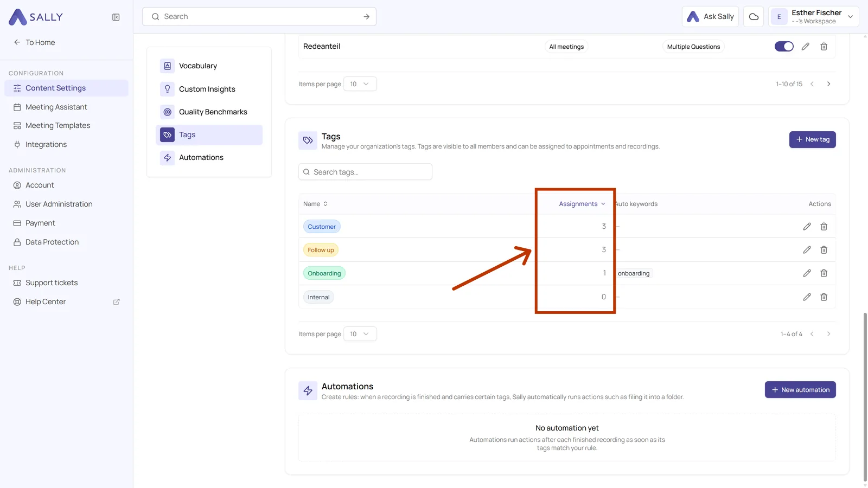Create a New tag
Image resolution: width=868 pixels, height=488 pixels.
(x=812, y=140)
